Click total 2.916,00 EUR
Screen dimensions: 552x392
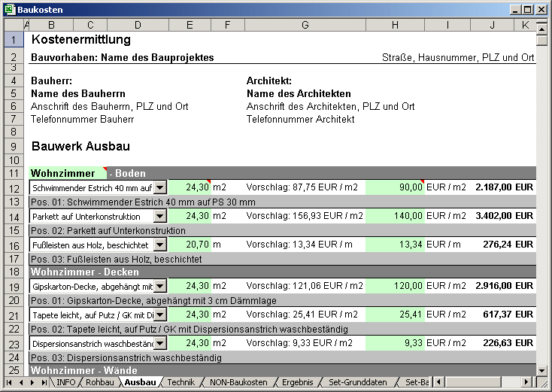pos(504,286)
